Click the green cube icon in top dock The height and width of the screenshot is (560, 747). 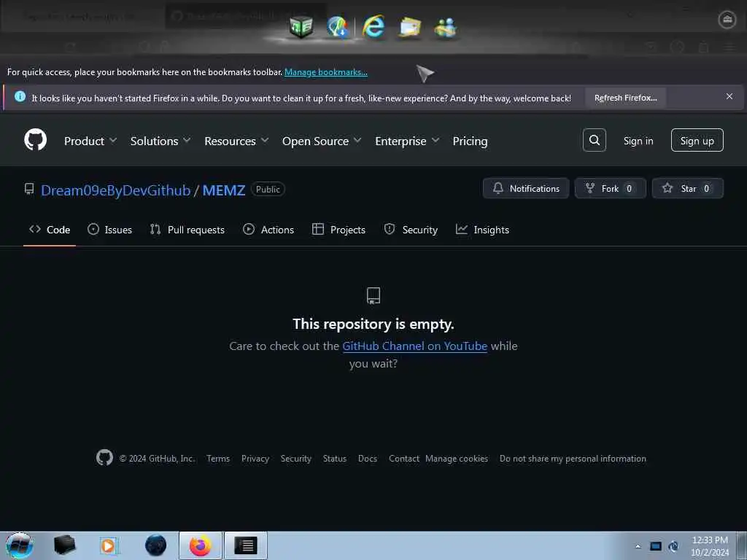click(x=301, y=26)
